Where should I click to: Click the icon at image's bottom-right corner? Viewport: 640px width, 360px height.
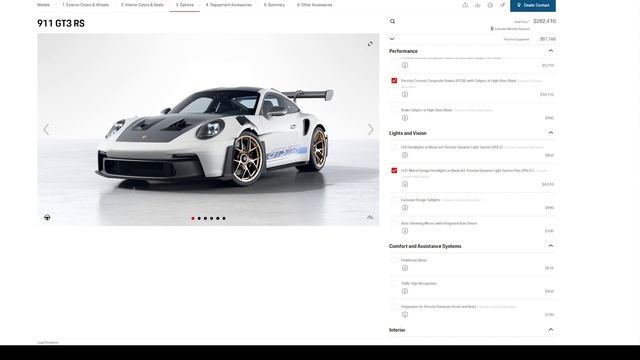(x=370, y=217)
